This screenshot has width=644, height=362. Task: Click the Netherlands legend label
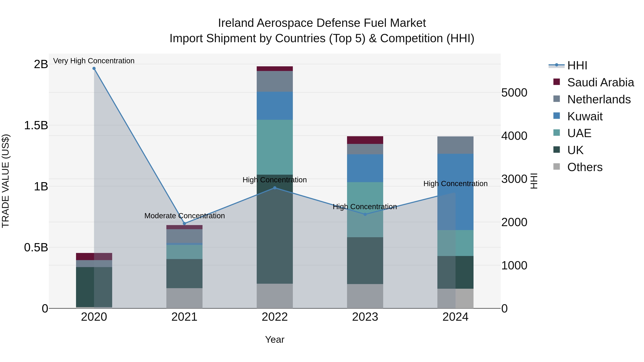[x=599, y=99]
